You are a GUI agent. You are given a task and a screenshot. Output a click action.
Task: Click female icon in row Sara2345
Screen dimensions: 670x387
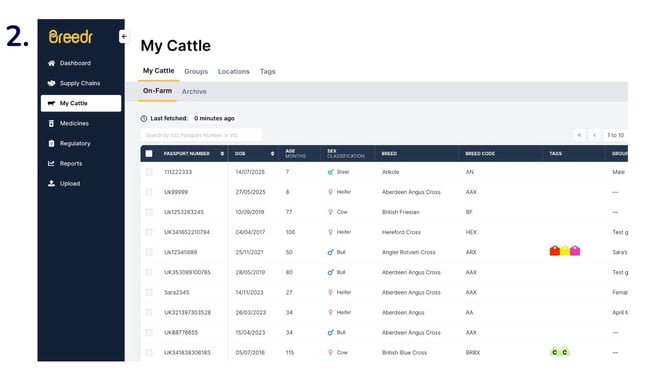[330, 293]
